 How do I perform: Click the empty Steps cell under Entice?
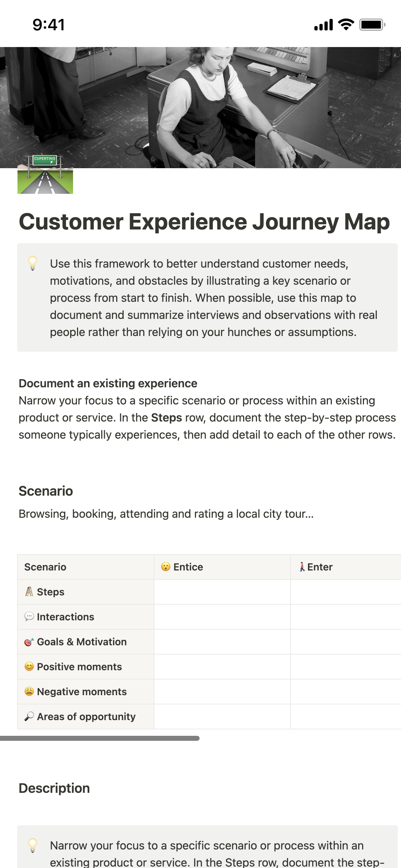(x=222, y=592)
